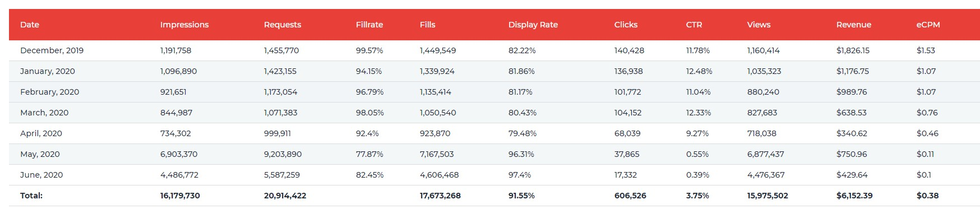This screenshot has height=218, width=980.
Task: Click the February, 2020 date cell
Action: click(x=49, y=92)
